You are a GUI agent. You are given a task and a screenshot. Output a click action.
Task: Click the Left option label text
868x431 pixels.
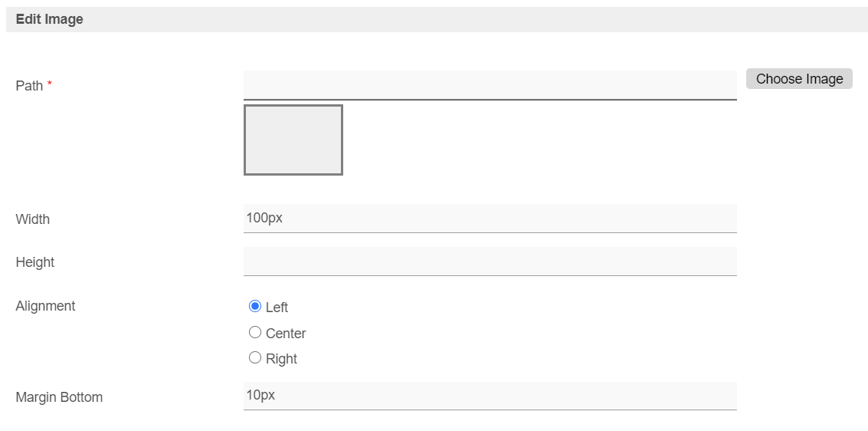pos(277,308)
